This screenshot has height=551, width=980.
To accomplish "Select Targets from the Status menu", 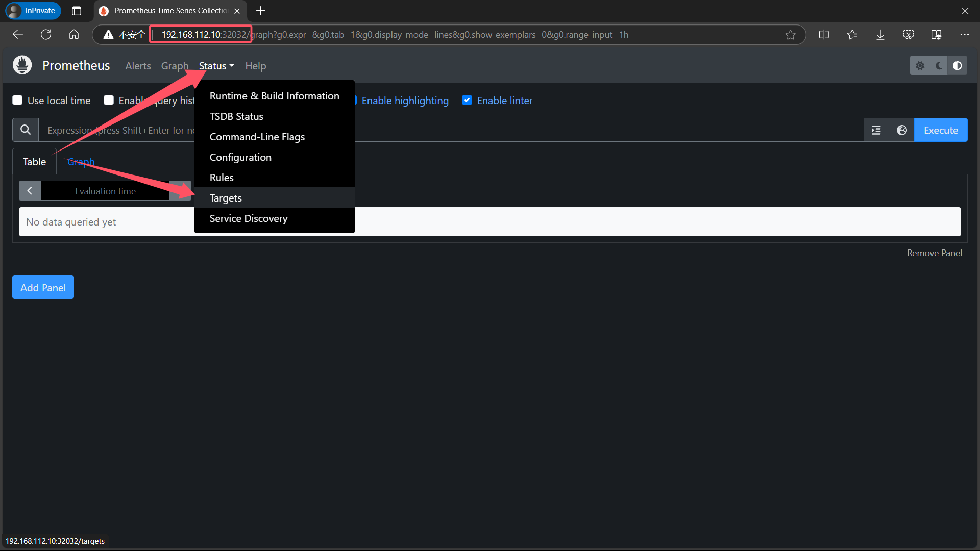I will [226, 198].
